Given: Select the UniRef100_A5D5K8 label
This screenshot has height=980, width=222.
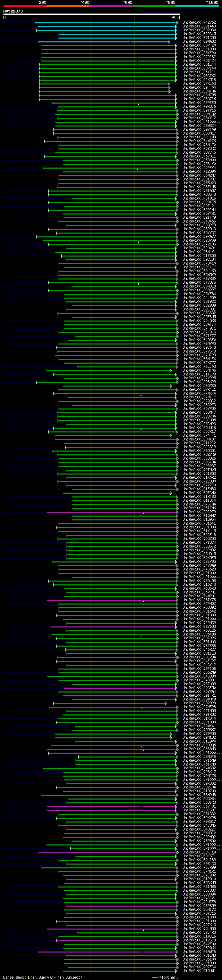Looking at the screenshot, I should pyautogui.click(x=199, y=588).
